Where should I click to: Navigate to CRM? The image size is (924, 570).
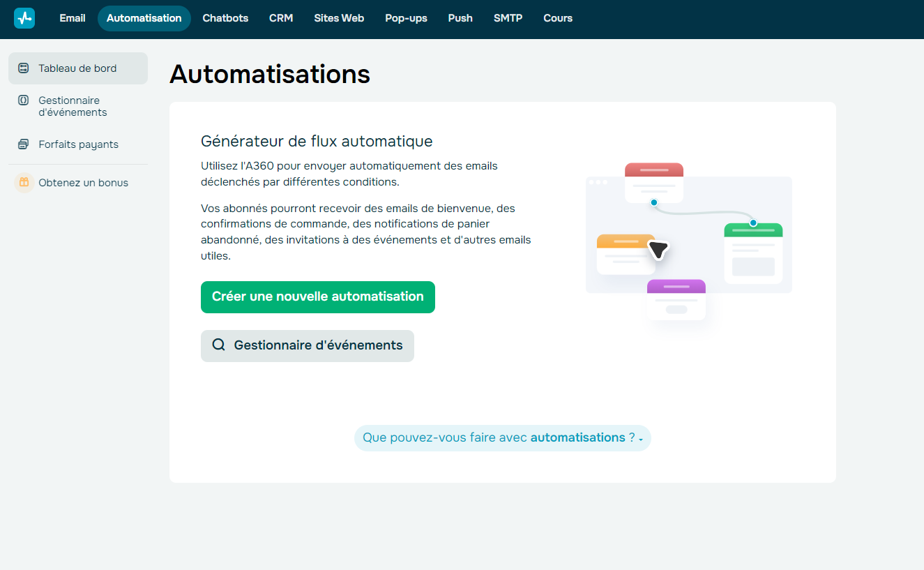click(x=281, y=18)
